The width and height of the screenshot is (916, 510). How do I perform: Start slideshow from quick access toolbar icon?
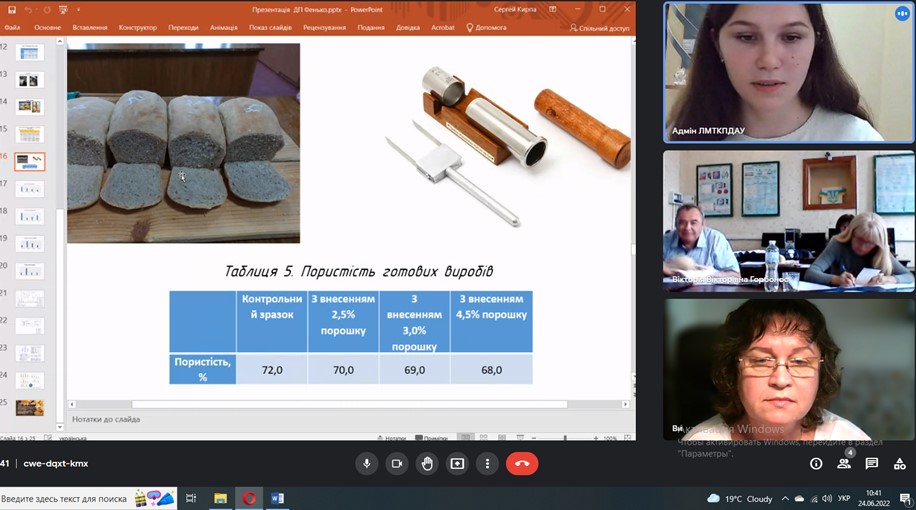point(63,9)
